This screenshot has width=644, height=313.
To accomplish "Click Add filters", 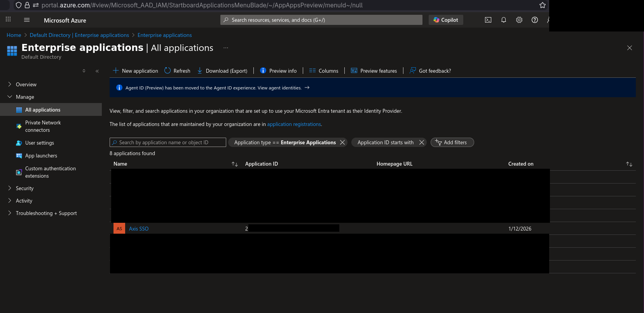I will coord(452,142).
